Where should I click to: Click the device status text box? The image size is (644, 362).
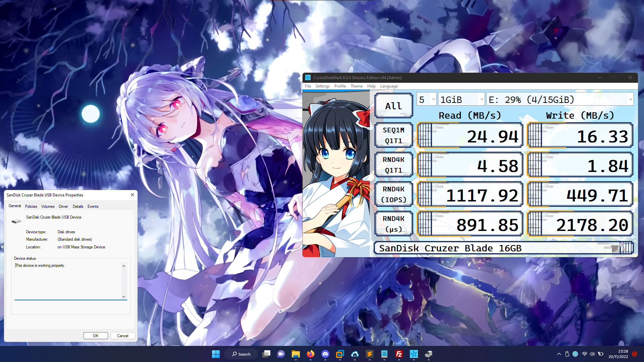(x=68, y=281)
